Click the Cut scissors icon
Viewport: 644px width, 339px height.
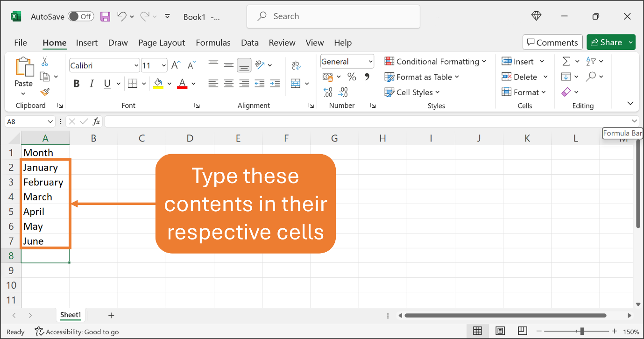[x=45, y=62]
